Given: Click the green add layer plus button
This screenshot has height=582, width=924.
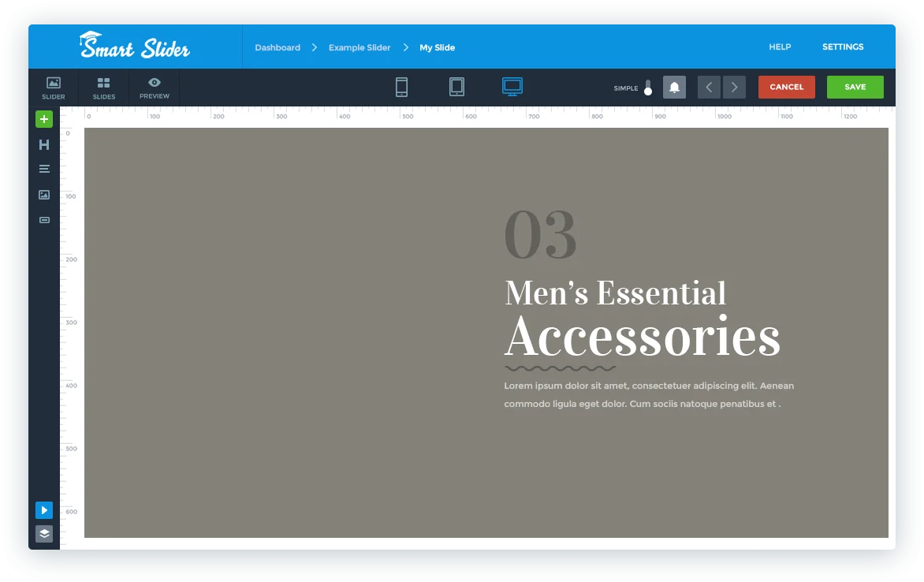Looking at the screenshot, I should (44, 119).
